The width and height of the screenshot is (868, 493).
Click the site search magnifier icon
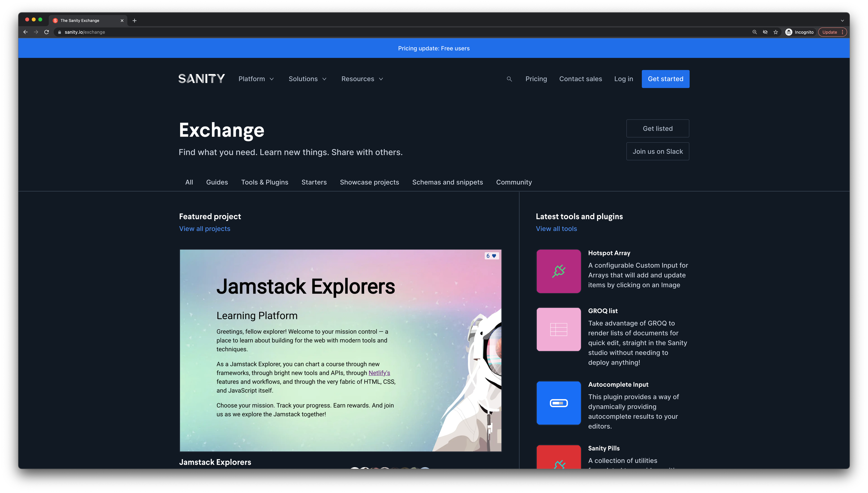click(x=509, y=79)
